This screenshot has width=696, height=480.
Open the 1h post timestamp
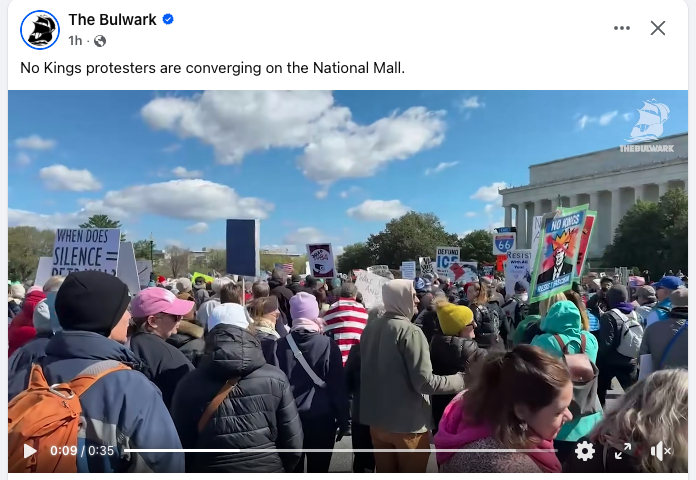click(x=75, y=41)
